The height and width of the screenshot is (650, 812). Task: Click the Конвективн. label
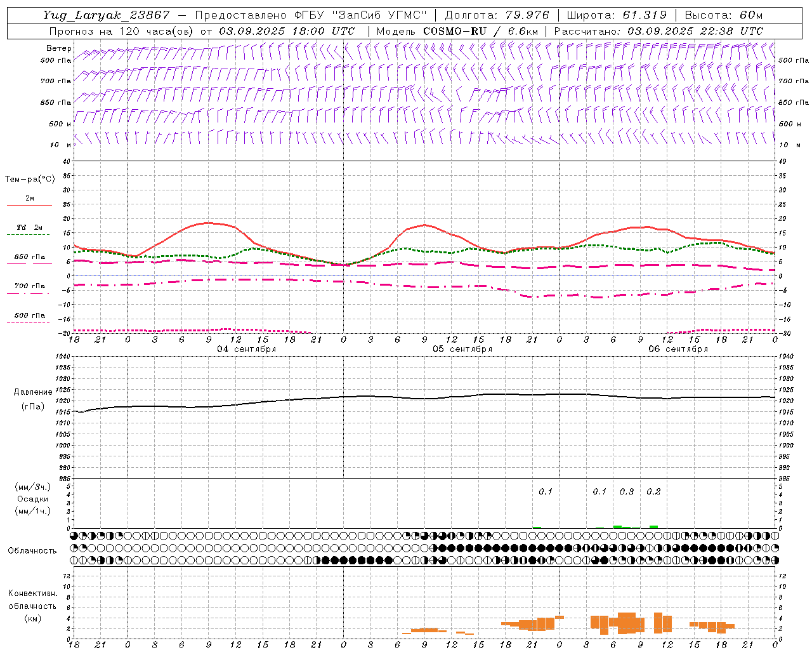pos(32,594)
